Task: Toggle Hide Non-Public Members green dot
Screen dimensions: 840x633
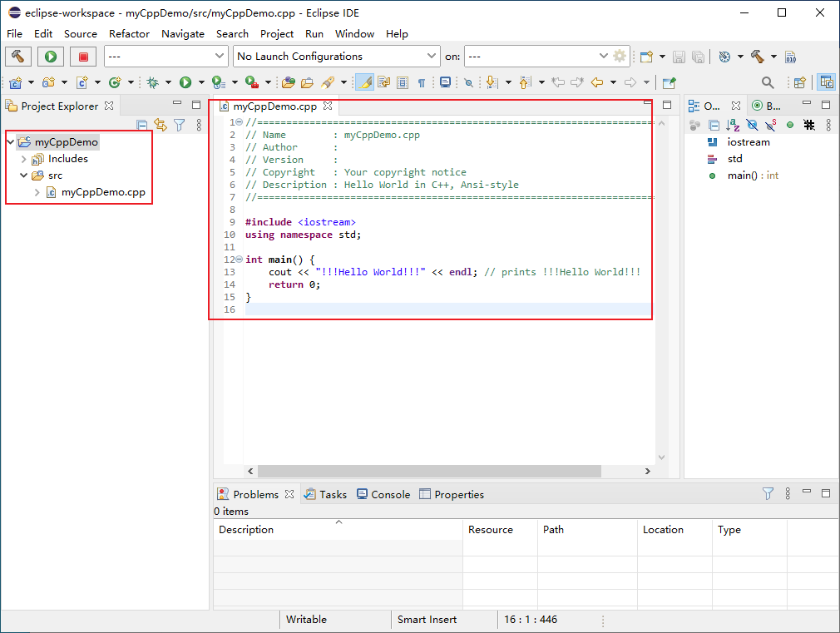Action: click(789, 125)
